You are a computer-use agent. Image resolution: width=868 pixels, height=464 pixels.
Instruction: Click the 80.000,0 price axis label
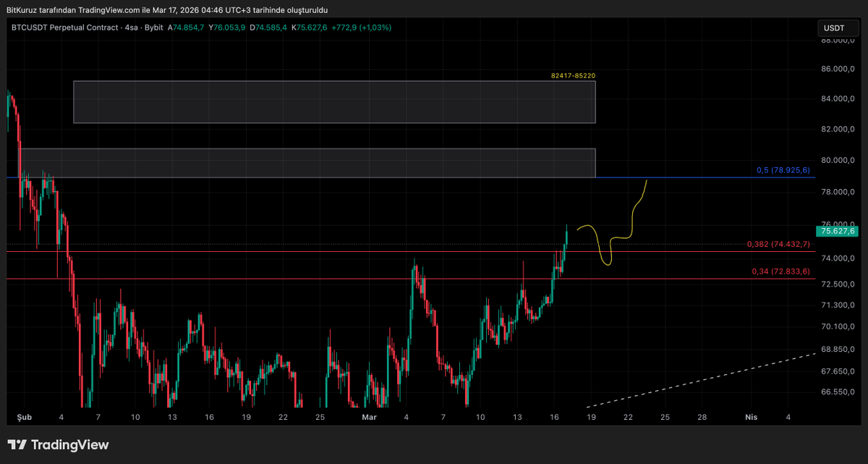tap(838, 160)
